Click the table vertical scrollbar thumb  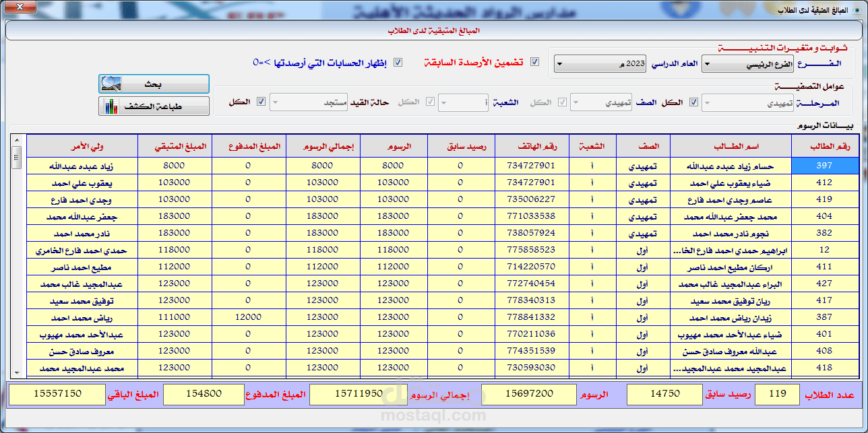(18, 157)
